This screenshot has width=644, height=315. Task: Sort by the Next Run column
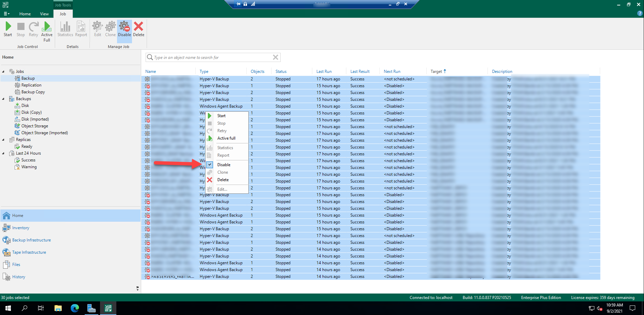click(x=392, y=72)
